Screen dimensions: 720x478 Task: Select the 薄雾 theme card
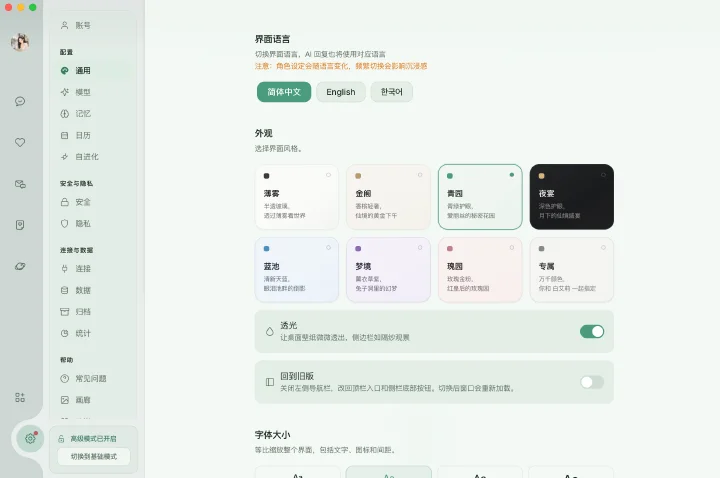(x=297, y=197)
